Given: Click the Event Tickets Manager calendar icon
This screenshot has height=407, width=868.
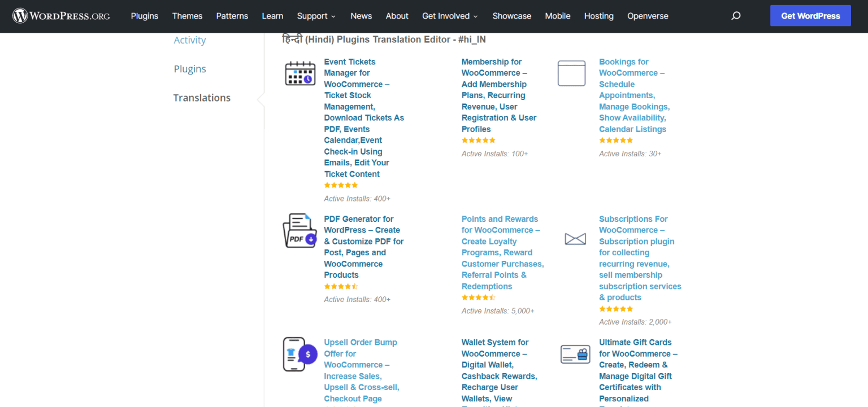Looking at the screenshot, I should tap(300, 73).
